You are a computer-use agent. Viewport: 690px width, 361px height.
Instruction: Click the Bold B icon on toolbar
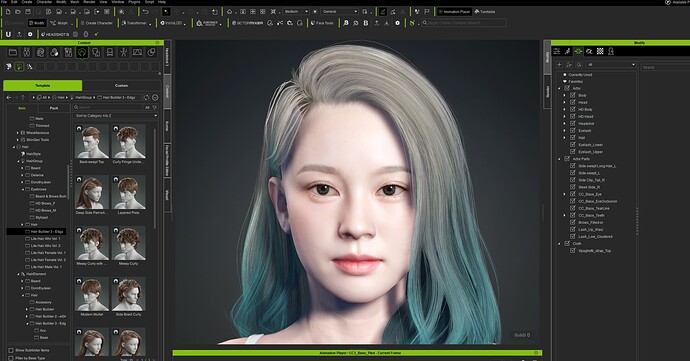pos(366,23)
